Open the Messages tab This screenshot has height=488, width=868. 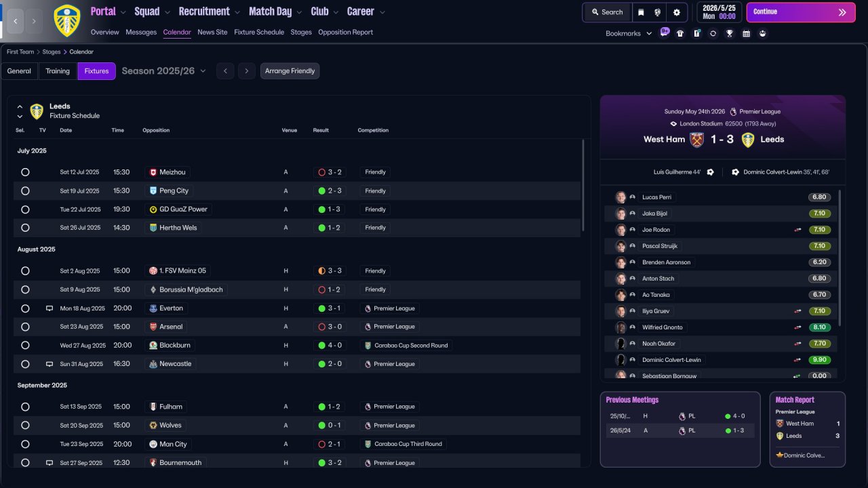click(141, 32)
